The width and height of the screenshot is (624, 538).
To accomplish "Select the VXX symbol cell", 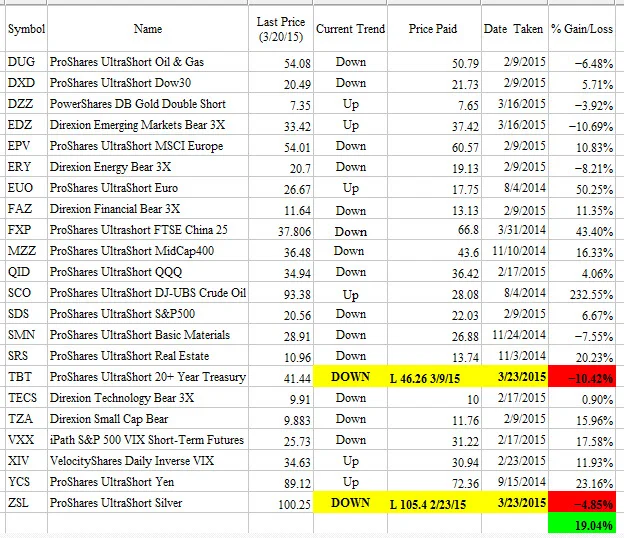I will 26,440.
